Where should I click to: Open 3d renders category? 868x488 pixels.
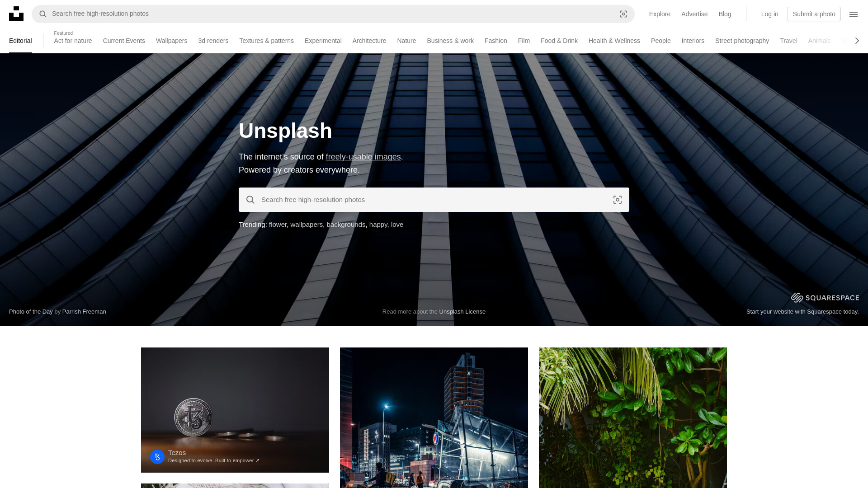point(213,41)
